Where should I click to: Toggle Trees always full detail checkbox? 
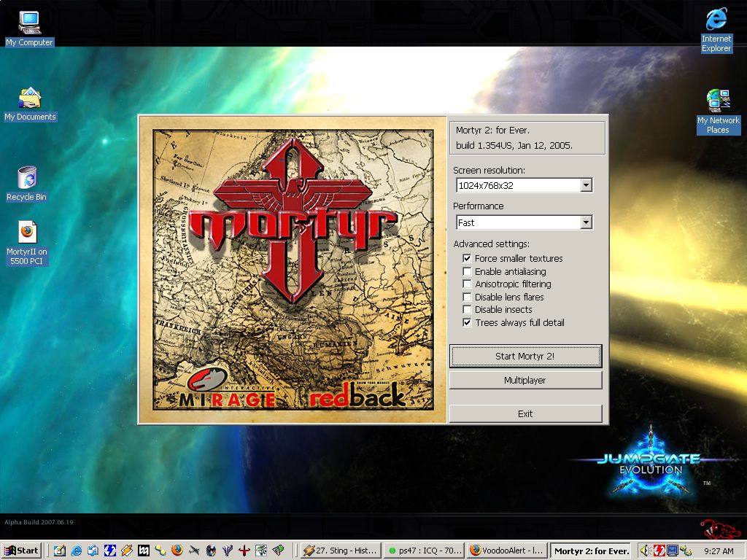tap(467, 323)
